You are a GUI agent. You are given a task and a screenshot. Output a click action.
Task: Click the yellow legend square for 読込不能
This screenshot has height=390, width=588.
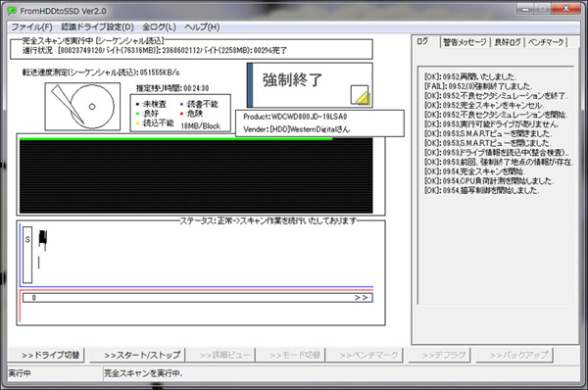137,123
